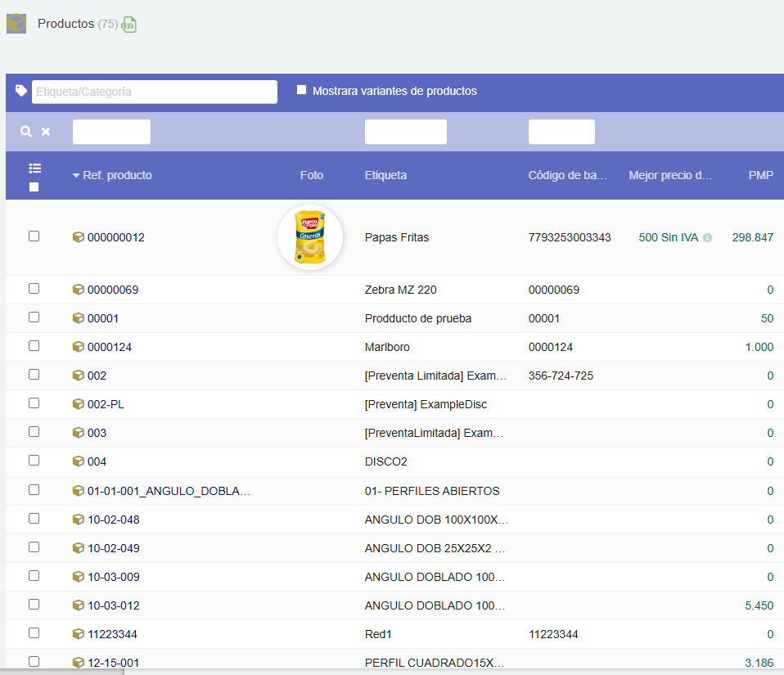Select the checkbox for product 000000012

34,236
